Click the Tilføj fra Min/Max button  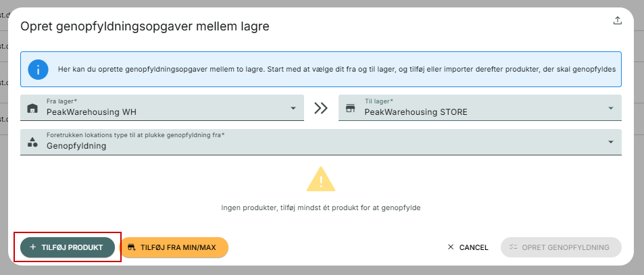click(x=174, y=247)
